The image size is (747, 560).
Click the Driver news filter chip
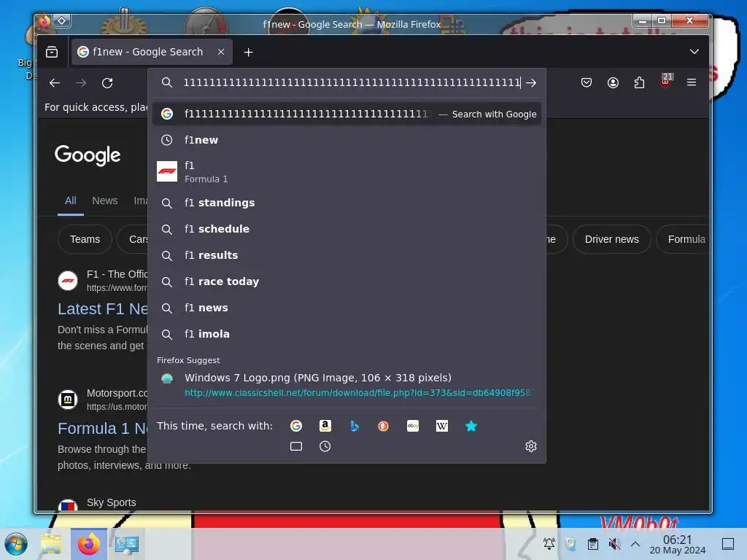[x=612, y=239]
